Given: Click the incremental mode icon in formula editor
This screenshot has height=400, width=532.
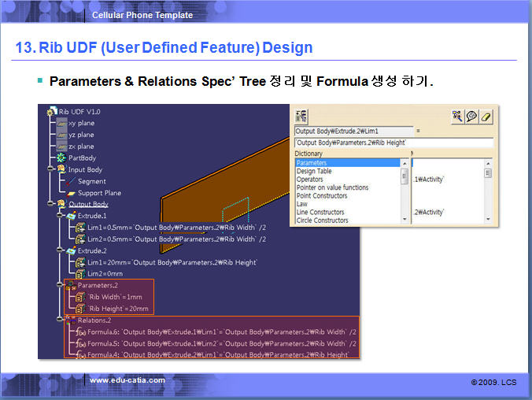Looking at the screenshot, I should pos(301,116).
